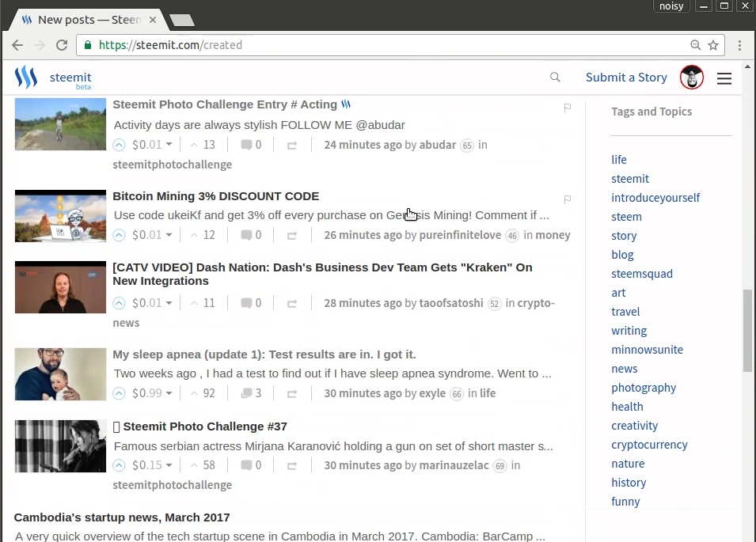Screen dimensions: 756x542
Task: Open a new browser tab
Action: tap(182, 21)
